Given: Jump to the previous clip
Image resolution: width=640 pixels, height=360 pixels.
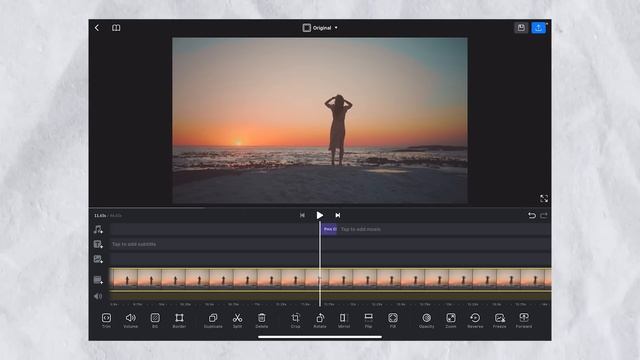Looking at the screenshot, I should [302, 215].
